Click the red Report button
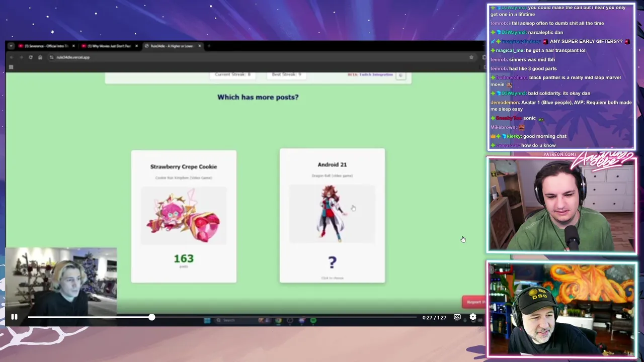This screenshot has width=644, height=362. point(474,302)
